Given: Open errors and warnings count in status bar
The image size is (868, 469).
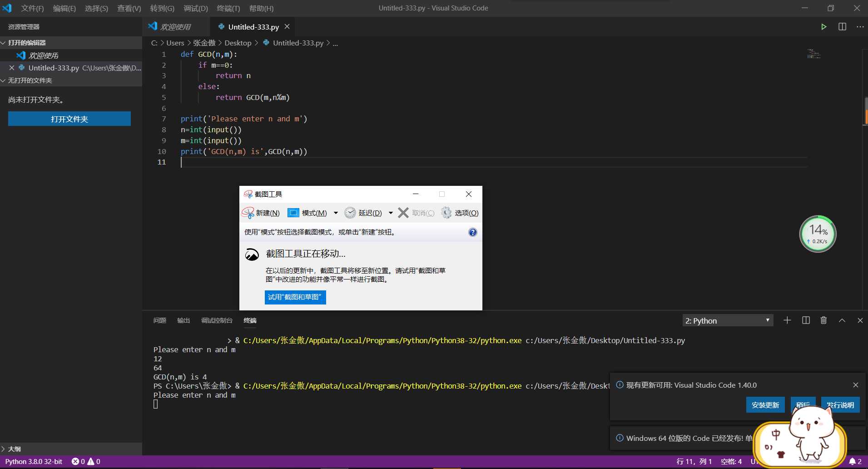Looking at the screenshot, I should coord(86,461).
